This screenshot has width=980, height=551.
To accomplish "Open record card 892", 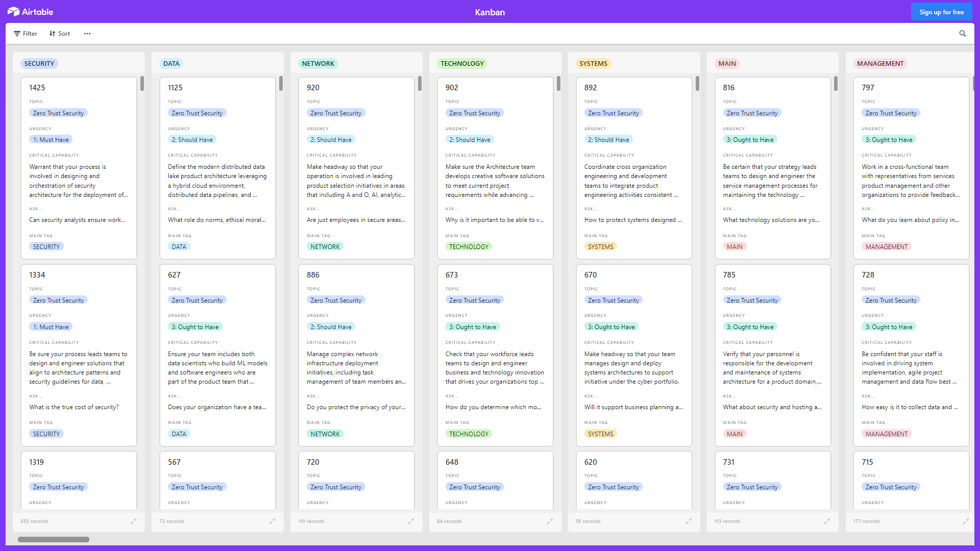I will [x=634, y=168].
